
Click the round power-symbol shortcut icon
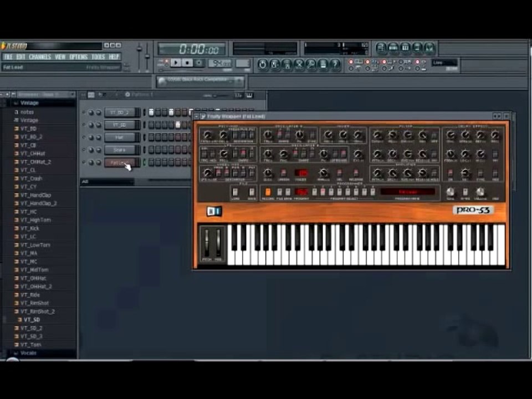[x=262, y=64]
